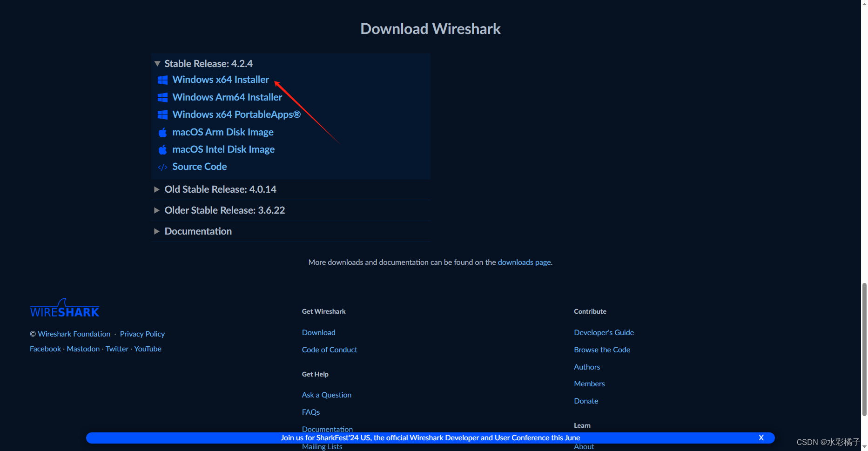Close the SharkFest banner with the X

point(761,438)
